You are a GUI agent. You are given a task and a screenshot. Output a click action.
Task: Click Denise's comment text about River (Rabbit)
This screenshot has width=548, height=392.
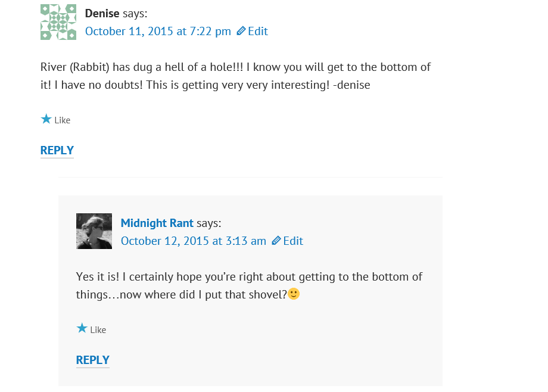tap(235, 76)
